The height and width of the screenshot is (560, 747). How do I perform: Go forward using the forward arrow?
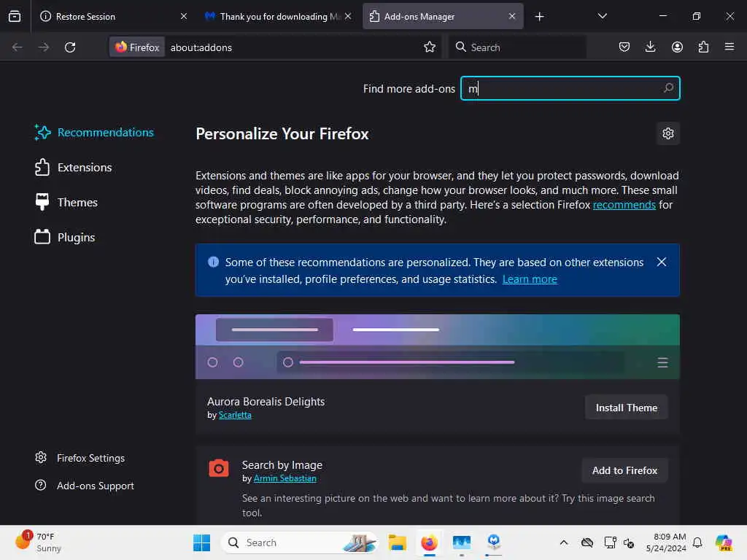43,47
